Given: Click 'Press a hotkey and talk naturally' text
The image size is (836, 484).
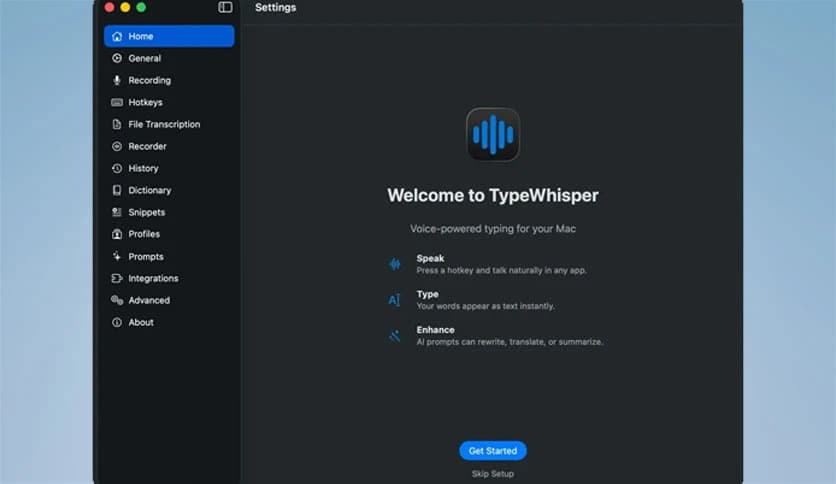Looking at the screenshot, I should click(x=501, y=271).
